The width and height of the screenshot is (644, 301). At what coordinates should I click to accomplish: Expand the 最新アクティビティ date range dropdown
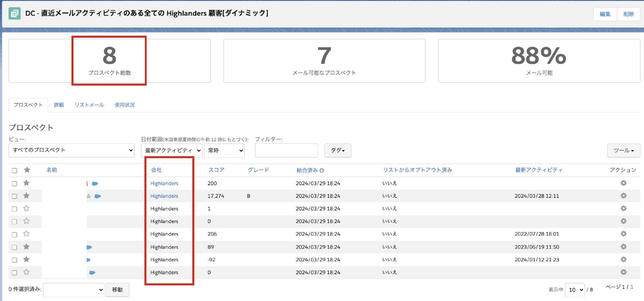point(171,151)
